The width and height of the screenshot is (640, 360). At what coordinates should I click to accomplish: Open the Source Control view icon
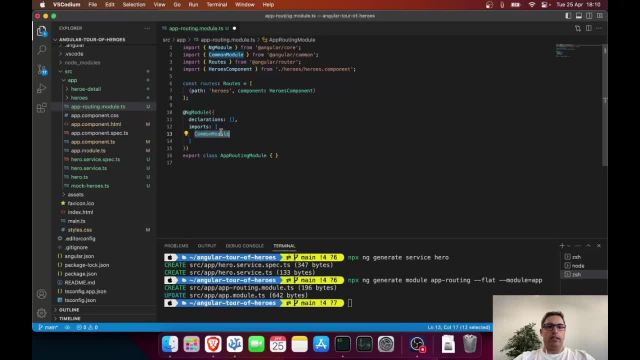pyautogui.click(x=42, y=70)
